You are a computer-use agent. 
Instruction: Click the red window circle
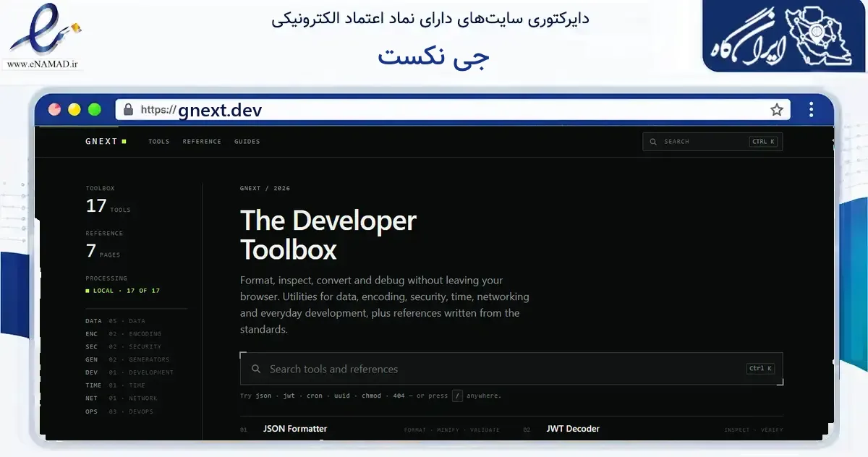(54, 110)
